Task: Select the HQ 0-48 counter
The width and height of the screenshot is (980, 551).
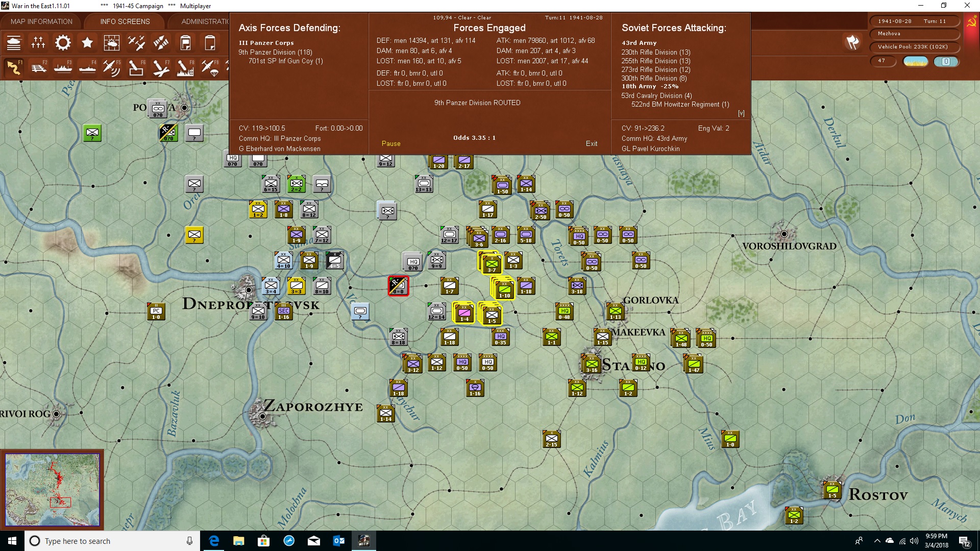Action: (x=564, y=311)
